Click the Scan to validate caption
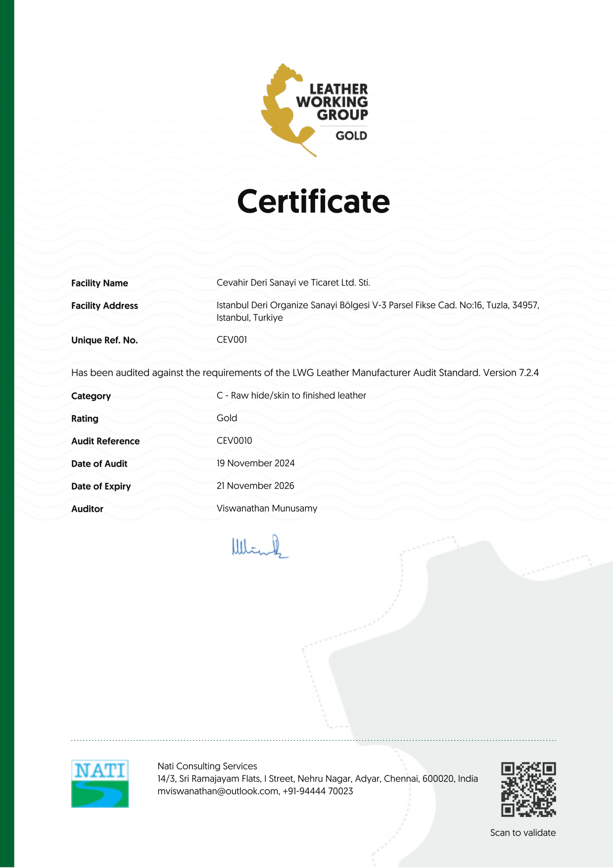 tap(522, 833)
